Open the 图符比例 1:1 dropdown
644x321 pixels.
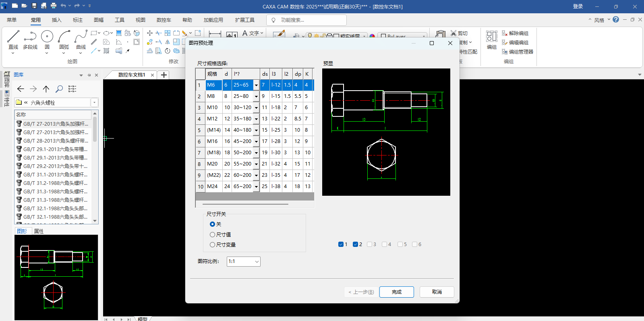pyautogui.click(x=244, y=261)
